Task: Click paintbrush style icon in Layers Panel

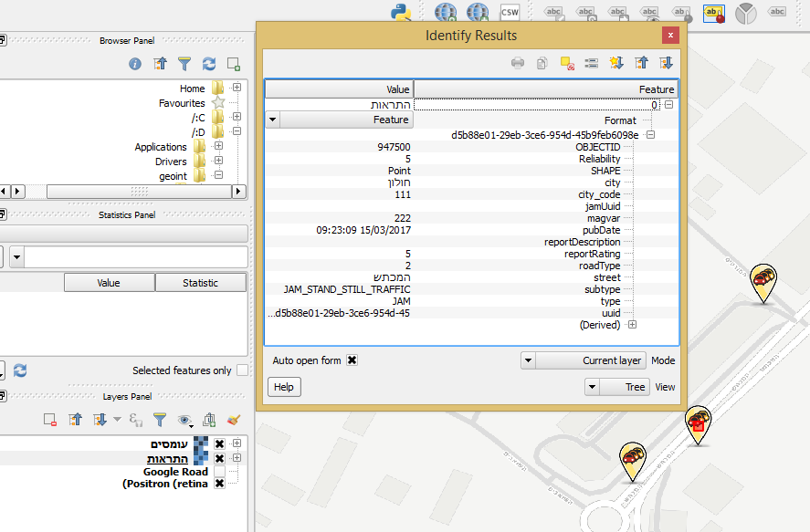Action: point(233,420)
